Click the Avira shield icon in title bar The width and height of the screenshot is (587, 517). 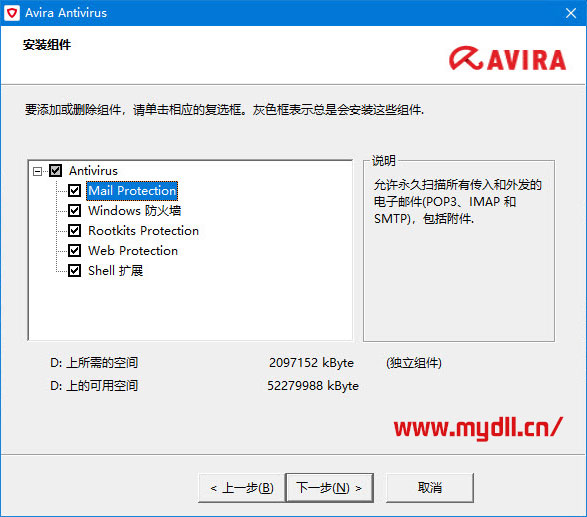coord(12,13)
